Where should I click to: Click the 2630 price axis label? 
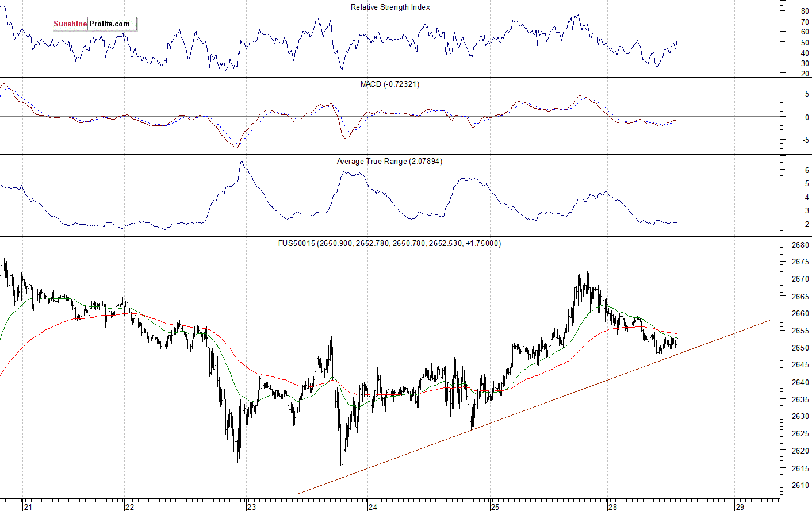(800, 416)
